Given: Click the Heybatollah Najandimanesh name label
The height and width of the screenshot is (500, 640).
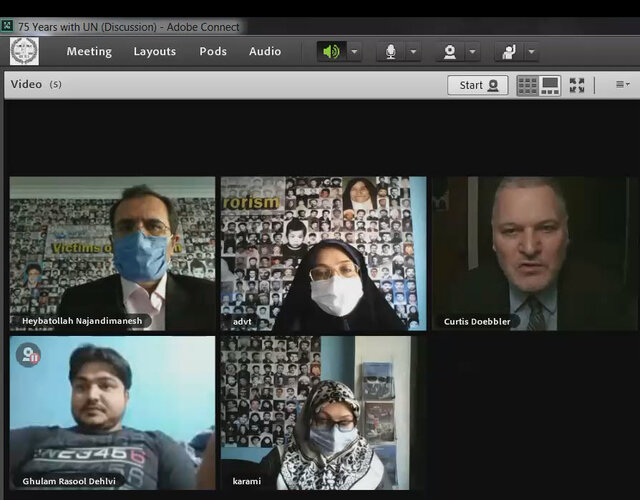Looking at the screenshot, I should [82, 321].
